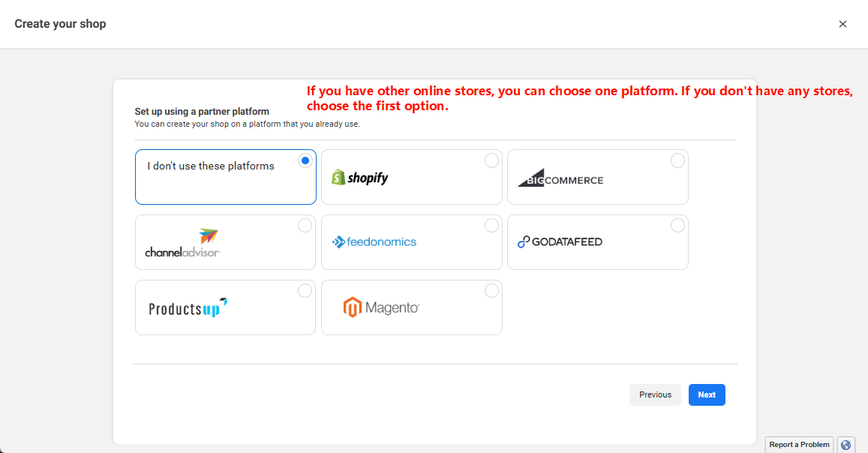Viewport: 868px width, 453px height.
Task: Select the Feedonomics radio button
Action: [491, 226]
